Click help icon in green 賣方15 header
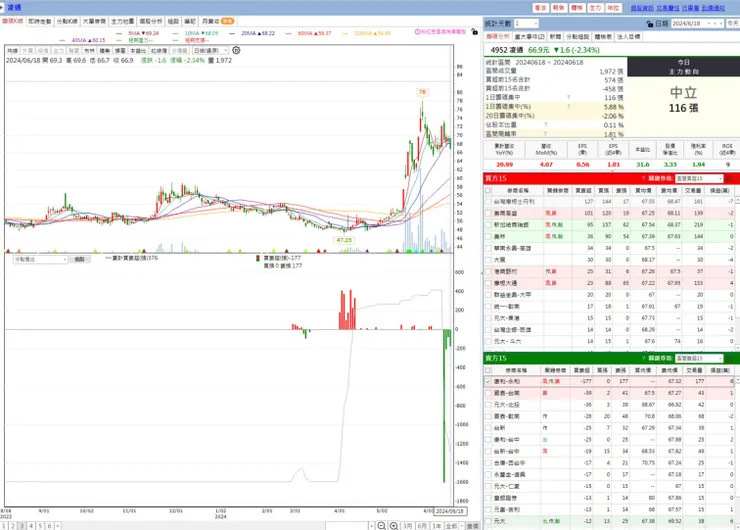Image resolution: width=740 pixels, height=530 pixels. [643, 358]
